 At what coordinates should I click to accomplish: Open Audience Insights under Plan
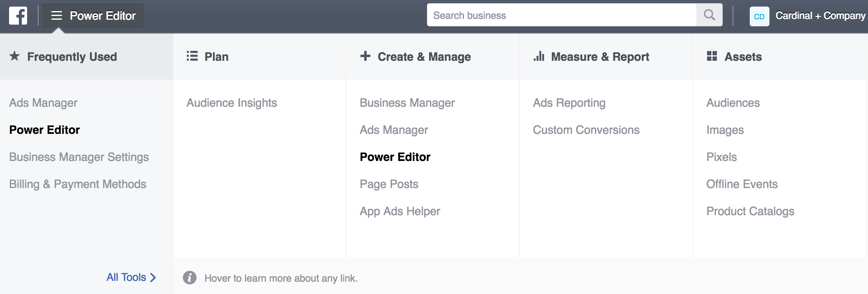click(232, 103)
